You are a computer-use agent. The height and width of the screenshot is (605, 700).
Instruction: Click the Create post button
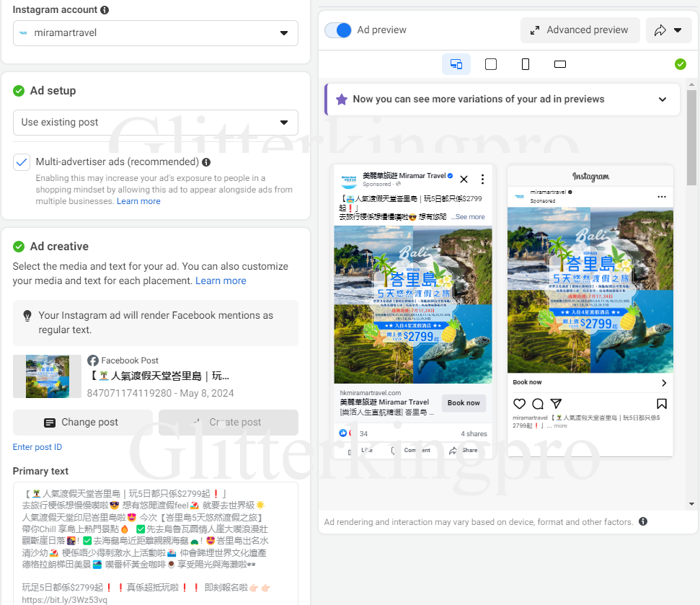click(x=229, y=423)
